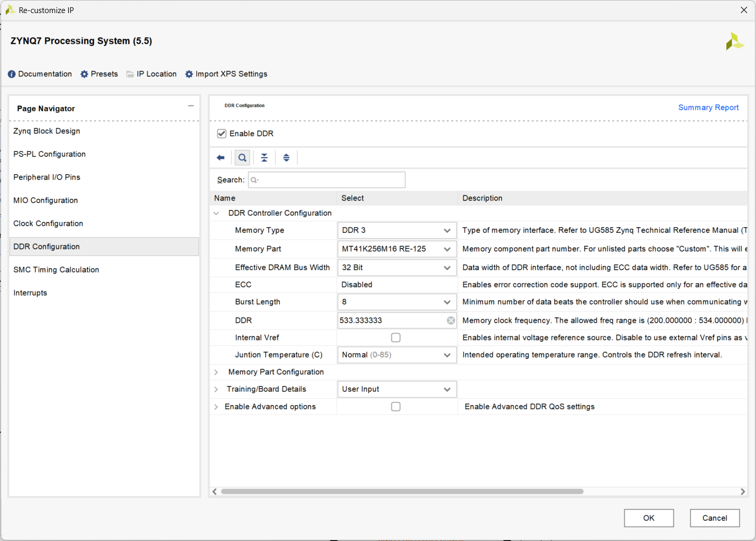
Task: Enable the Internal Vref checkbox
Action: (396, 338)
